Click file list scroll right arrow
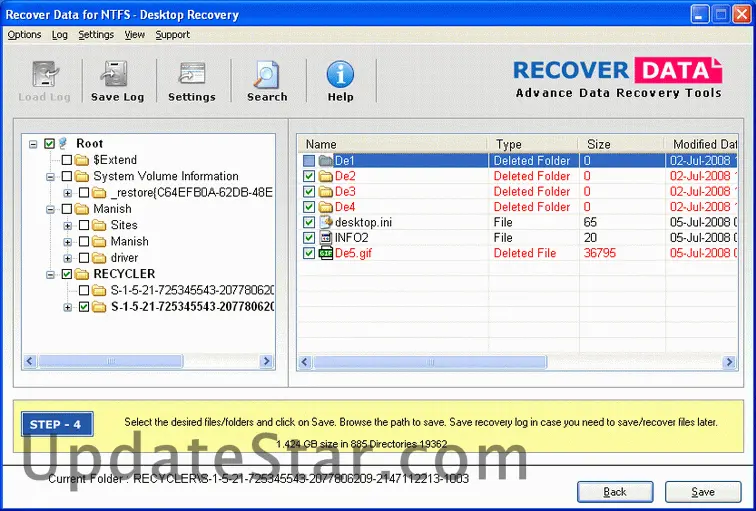756x511 pixels. [729, 362]
